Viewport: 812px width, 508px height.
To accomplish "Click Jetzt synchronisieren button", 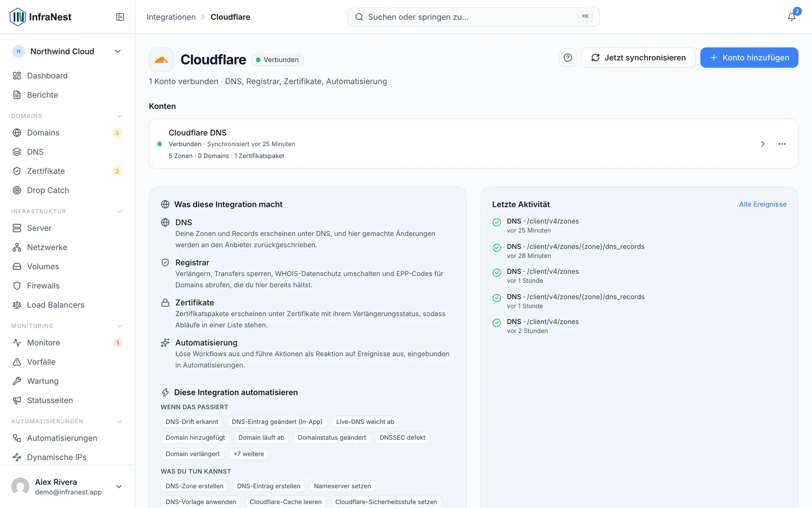I will click(638, 58).
